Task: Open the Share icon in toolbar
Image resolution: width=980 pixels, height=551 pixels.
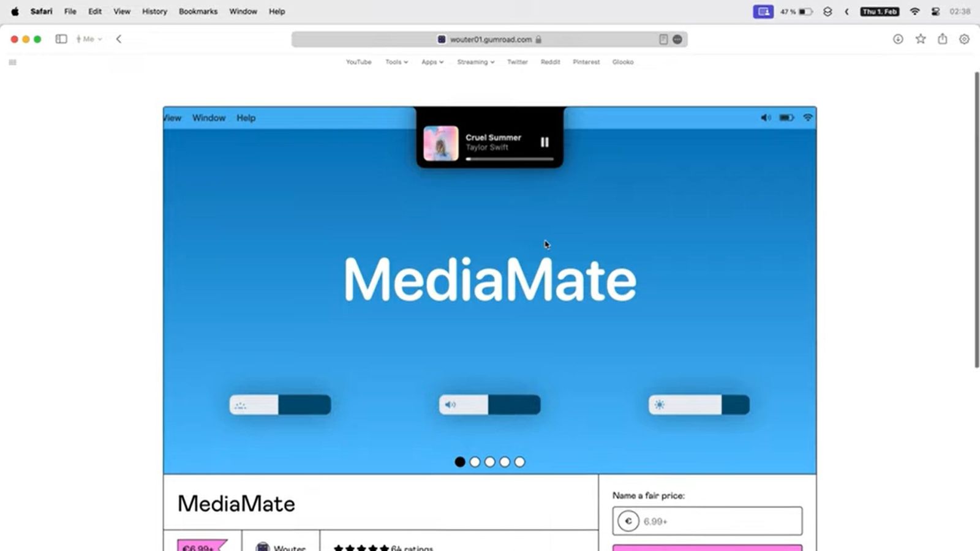Action: click(943, 39)
